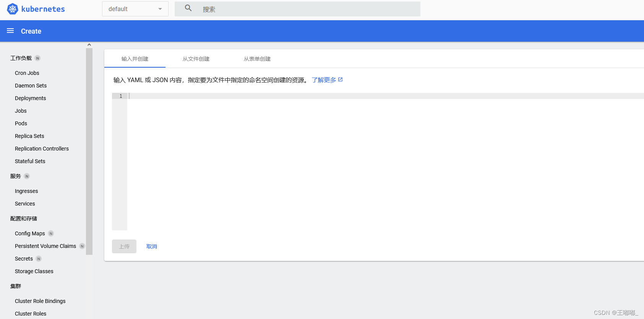The image size is (644, 319).
Task: Go to Config Maps
Action: click(x=30, y=233)
